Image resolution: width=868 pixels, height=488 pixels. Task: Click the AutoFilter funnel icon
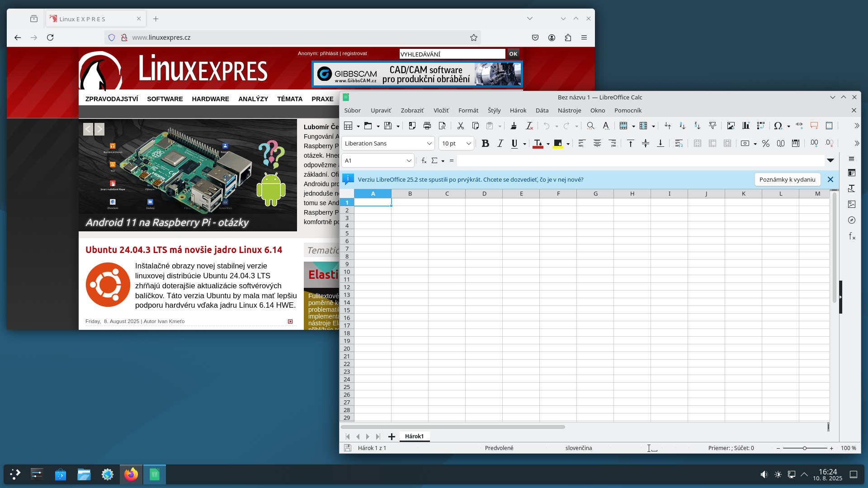(x=712, y=126)
